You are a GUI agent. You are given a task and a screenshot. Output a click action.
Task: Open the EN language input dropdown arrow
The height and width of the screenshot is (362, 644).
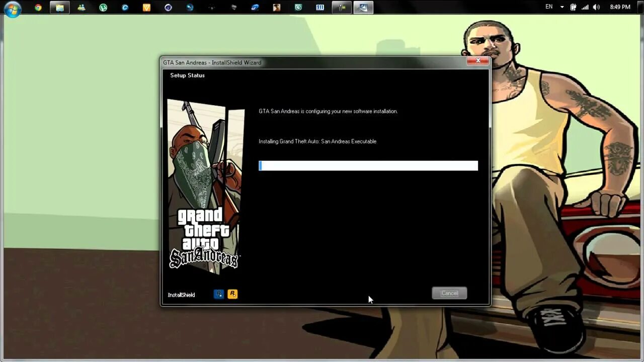562,7
